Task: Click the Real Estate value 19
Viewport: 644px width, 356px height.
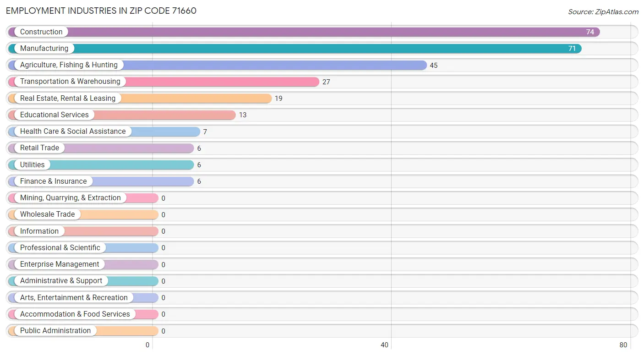Action: click(x=278, y=99)
